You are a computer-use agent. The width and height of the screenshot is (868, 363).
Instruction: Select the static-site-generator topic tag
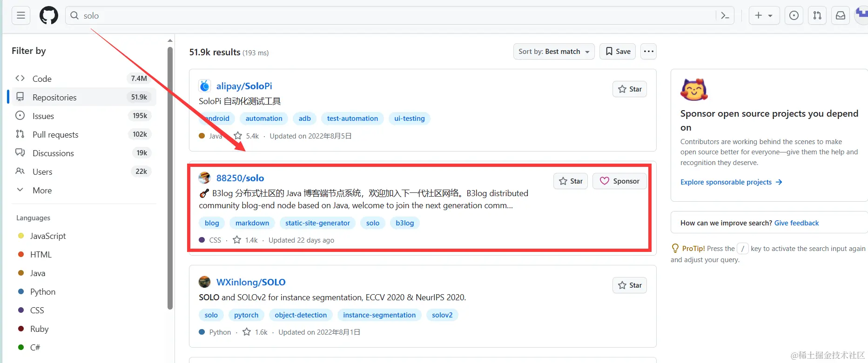pos(317,223)
